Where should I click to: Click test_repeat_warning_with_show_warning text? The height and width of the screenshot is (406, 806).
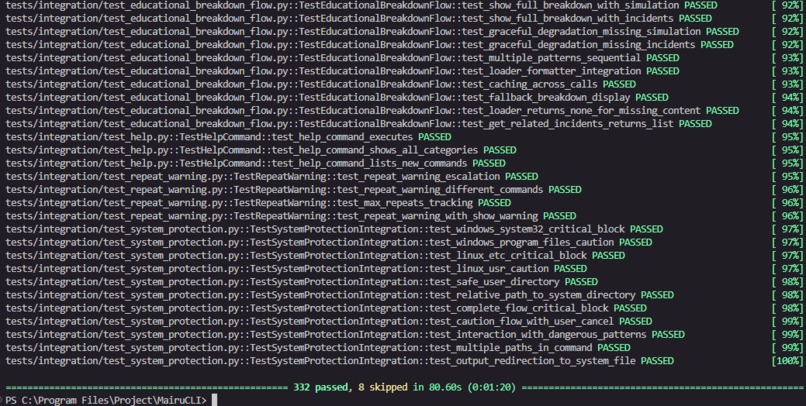click(x=437, y=216)
